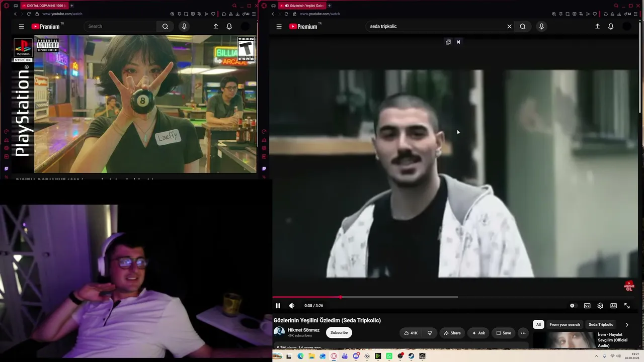Enter full screen on the video
The height and width of the screenshot is (362, 644).
click(627, 306)
